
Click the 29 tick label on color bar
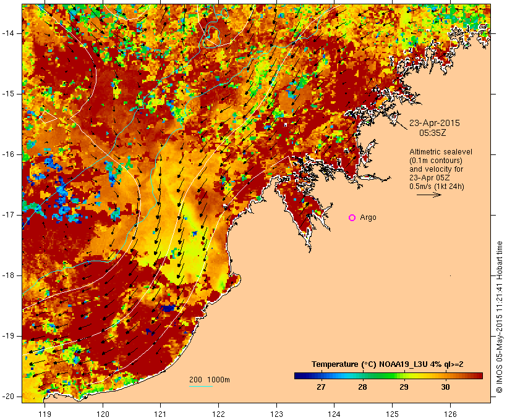tap(404, 387)
